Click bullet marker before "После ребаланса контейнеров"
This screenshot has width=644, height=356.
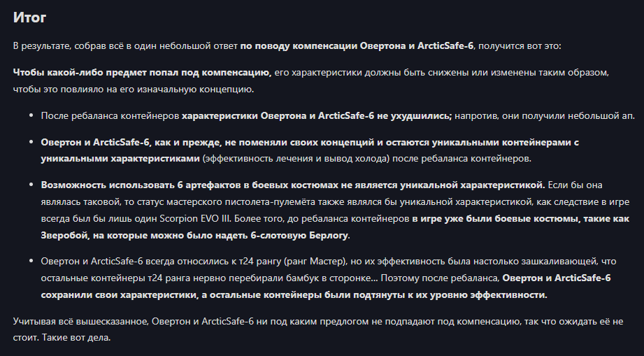30,115
